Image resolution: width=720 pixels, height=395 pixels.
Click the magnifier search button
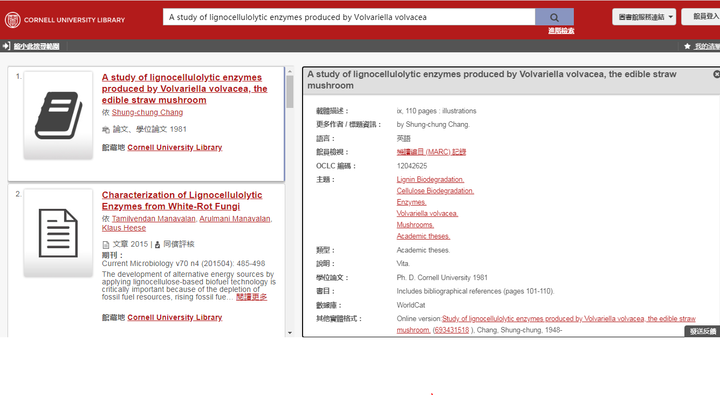click(554, 17)
